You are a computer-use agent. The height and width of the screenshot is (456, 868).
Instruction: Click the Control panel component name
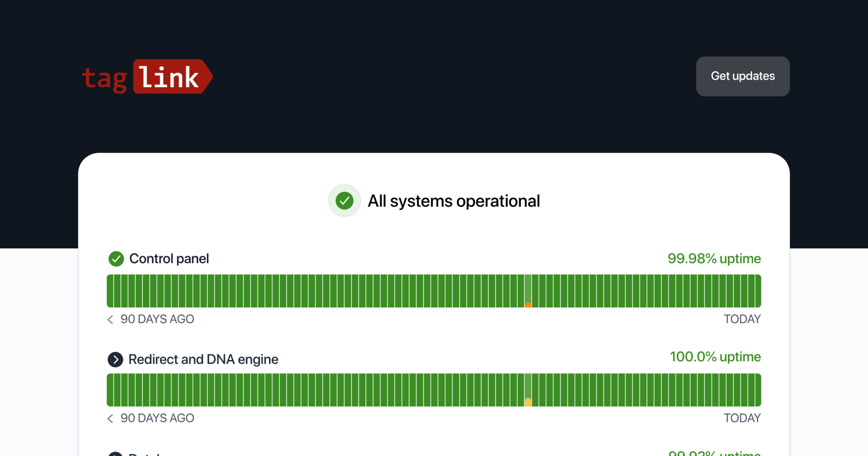[x=169, y=259]
